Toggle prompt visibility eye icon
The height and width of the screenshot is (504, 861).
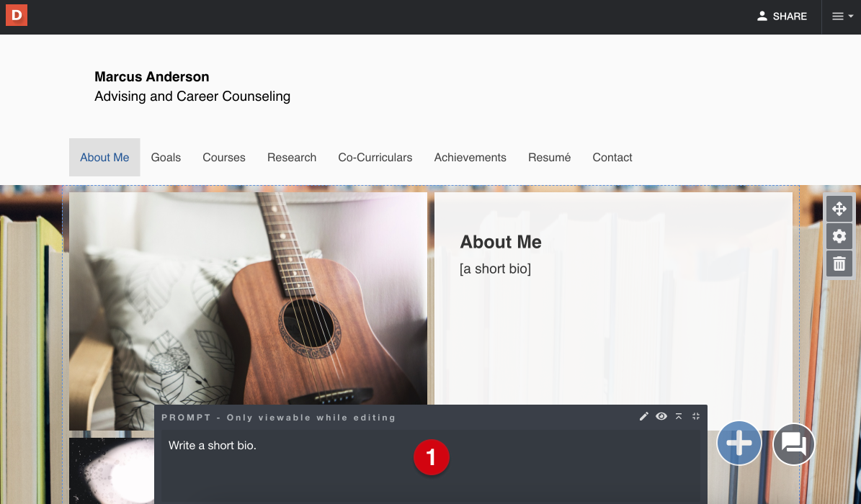coord(661,417)
